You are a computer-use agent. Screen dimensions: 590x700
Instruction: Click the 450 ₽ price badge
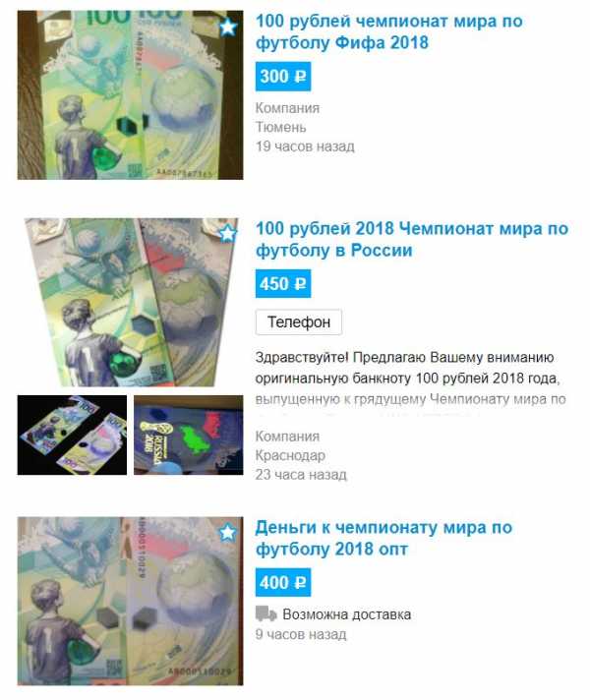click(283, 283)
